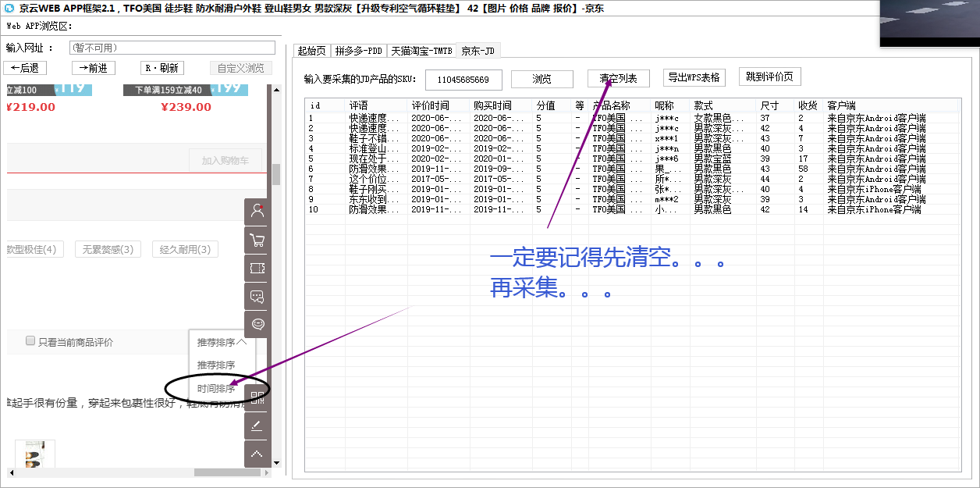The width and height of the screenshot is (980, 488).
Task: Click the app logo in title bar
Action: click(10, 8)
